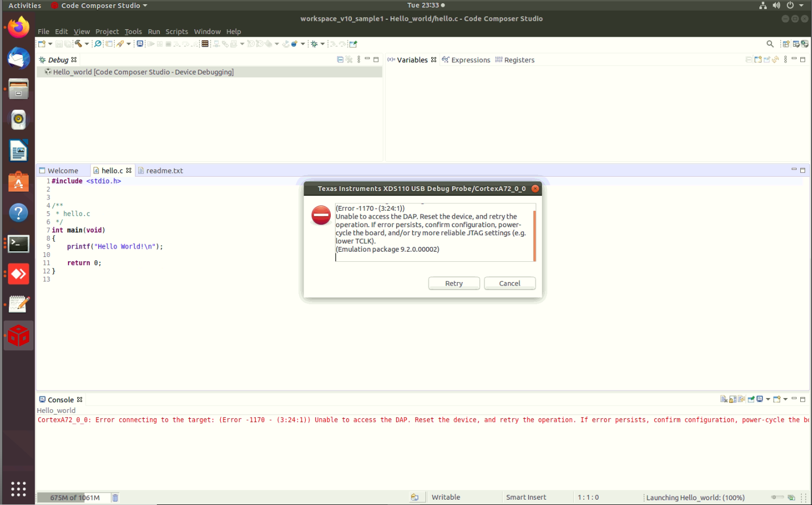This screenshot has width=812, height=505.
Task: Open Thunderbird Mail from the dock
Action: 19,58
